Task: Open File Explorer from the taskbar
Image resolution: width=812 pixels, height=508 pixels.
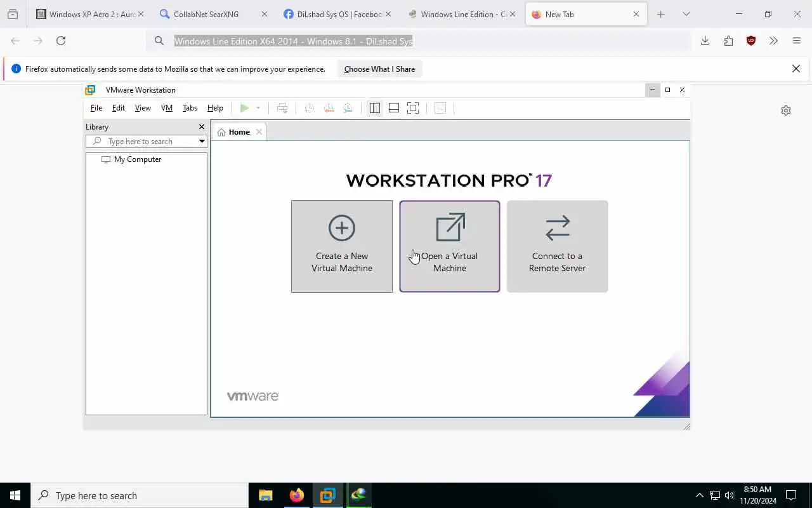Action: 265,495
